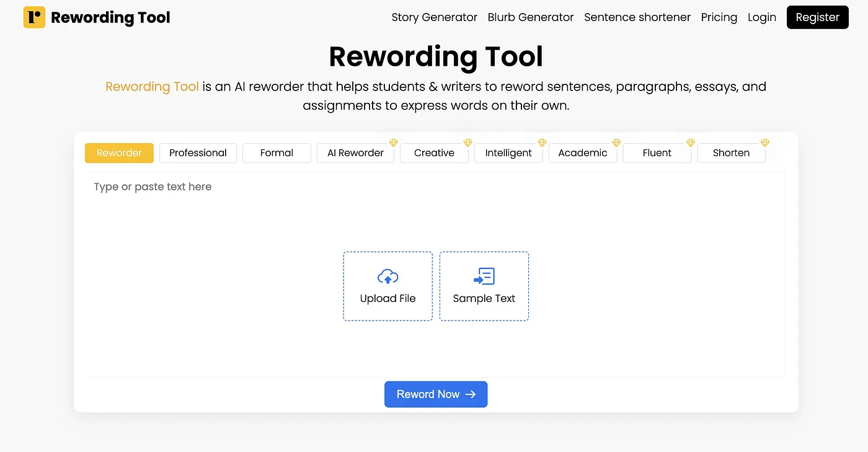Select the Creative mode tab
This screenshot has height=452, width=868.
[x=434, y=153]
